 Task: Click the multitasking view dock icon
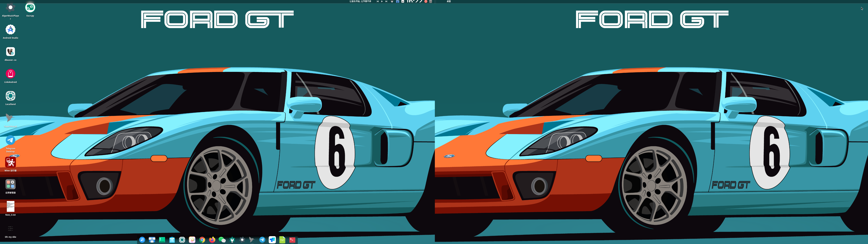click(152, 240)
